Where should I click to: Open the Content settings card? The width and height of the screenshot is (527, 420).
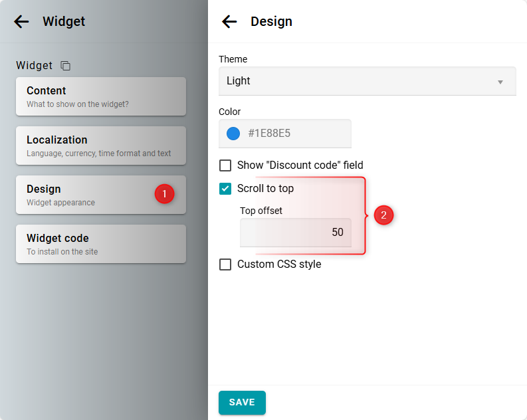tap(100, 96)
